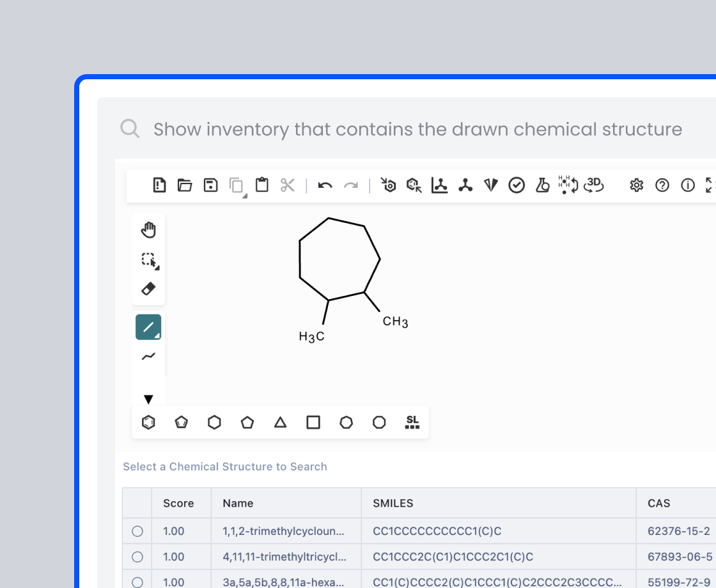Open the Structure Library SL icon
Image resolution: width=716 pixels, height=588 pixels.
[412, 422]
